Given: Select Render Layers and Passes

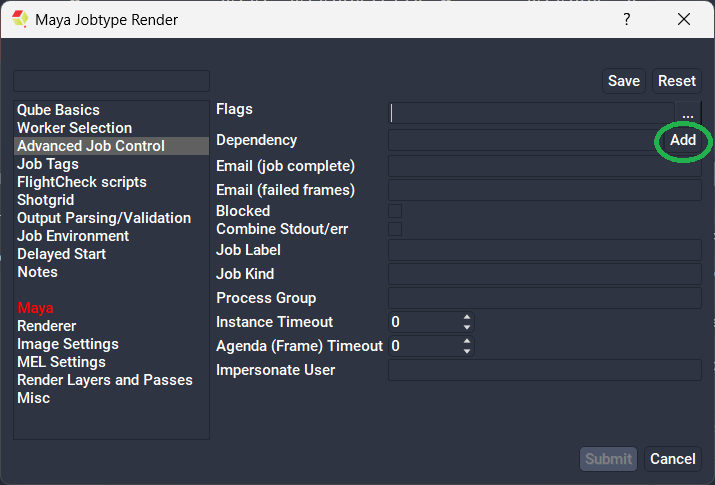Looking at the screenshot, I should point(104,380).
